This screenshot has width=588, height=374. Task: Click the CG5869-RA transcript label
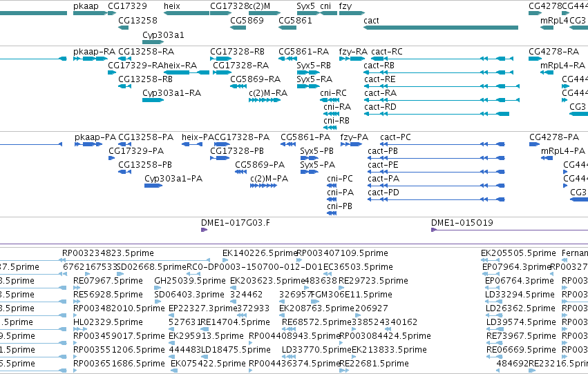pyautogui.click(x=256, y=79)
